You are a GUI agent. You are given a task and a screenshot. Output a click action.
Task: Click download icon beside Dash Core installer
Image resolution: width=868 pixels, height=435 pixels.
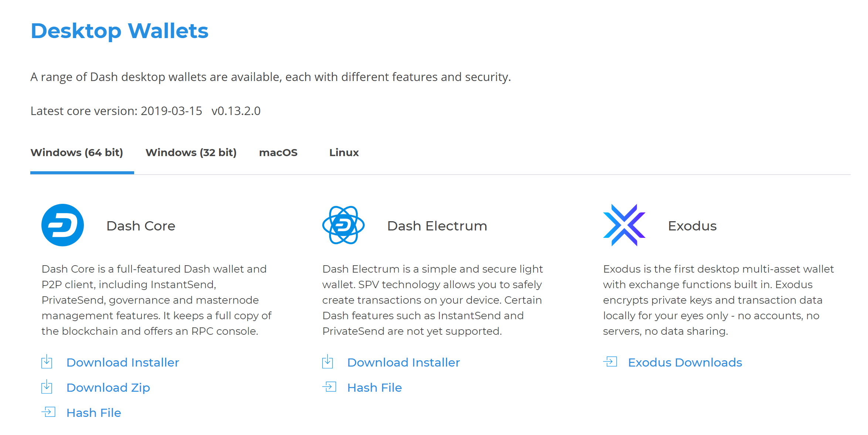point(47,362)
